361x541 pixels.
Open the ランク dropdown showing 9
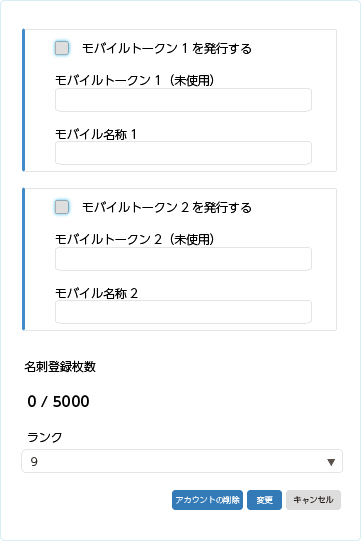[182, 461]
